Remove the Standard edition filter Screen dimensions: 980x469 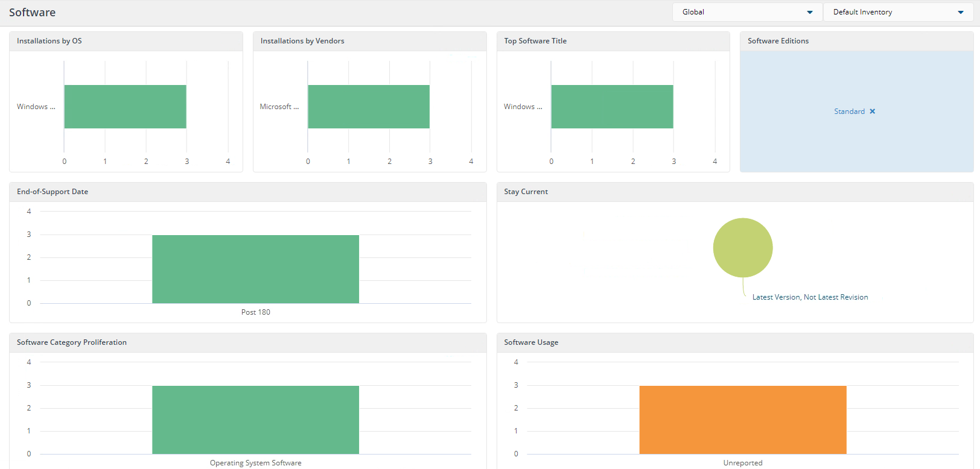873,112
